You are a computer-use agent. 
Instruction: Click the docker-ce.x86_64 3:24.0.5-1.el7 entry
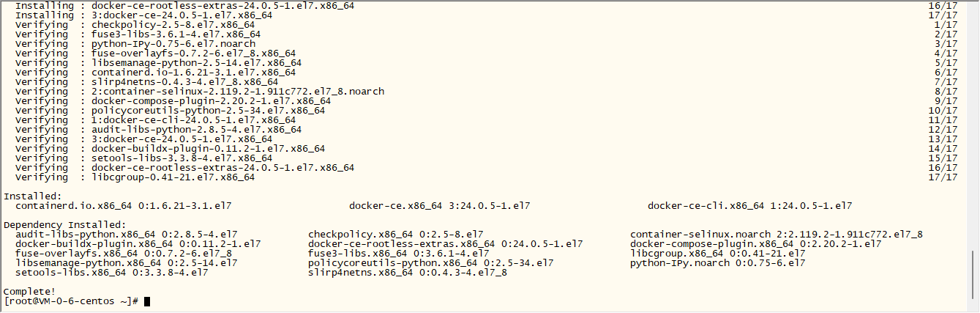pos(440,206)
